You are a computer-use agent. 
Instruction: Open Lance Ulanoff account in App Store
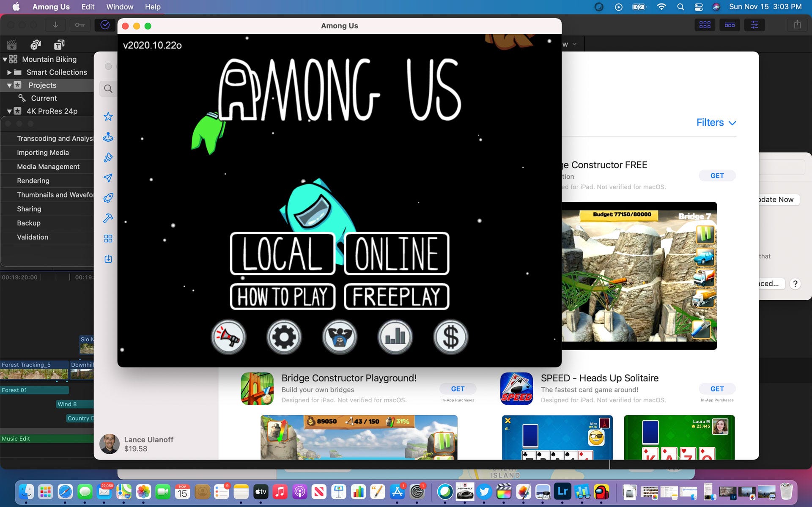(136, 444)
